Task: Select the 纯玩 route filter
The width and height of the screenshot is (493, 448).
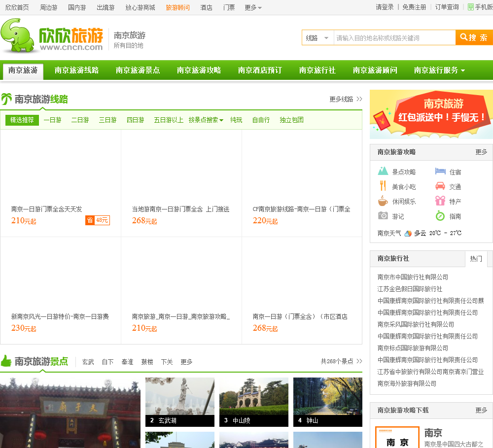Action: point(236,120)
